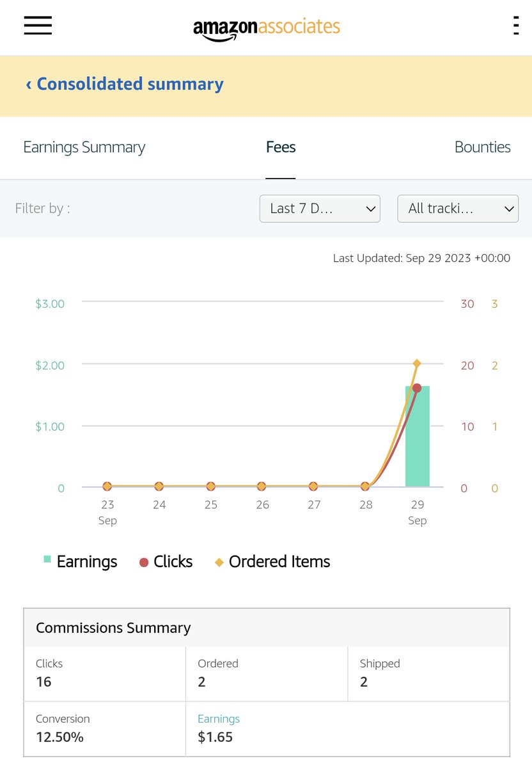
Task: Toggle the Earnings legend series
Action: click(81, 561)
